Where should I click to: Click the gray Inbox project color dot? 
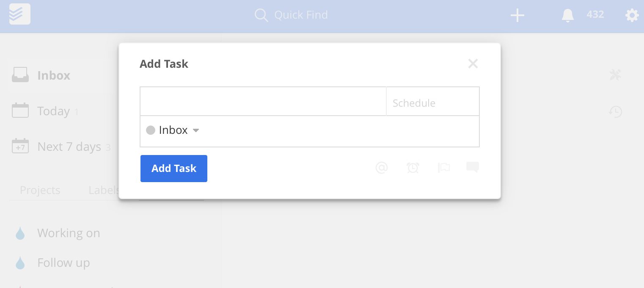pos(151,130)
